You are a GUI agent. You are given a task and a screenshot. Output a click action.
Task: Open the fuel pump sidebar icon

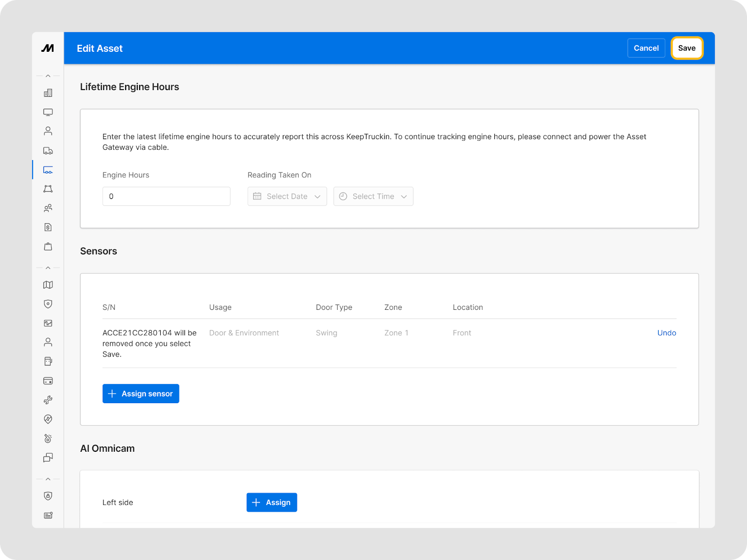48,361
